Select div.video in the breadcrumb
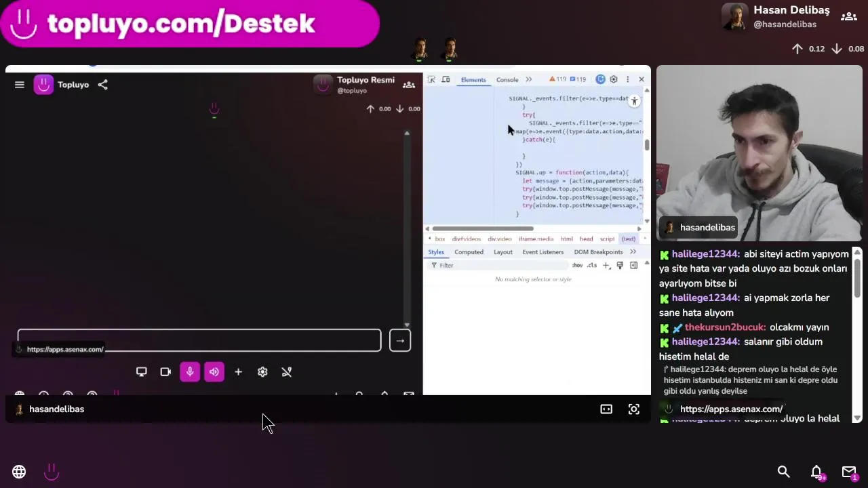The width and height of the screenshot is (868, 488). (500, 239)
